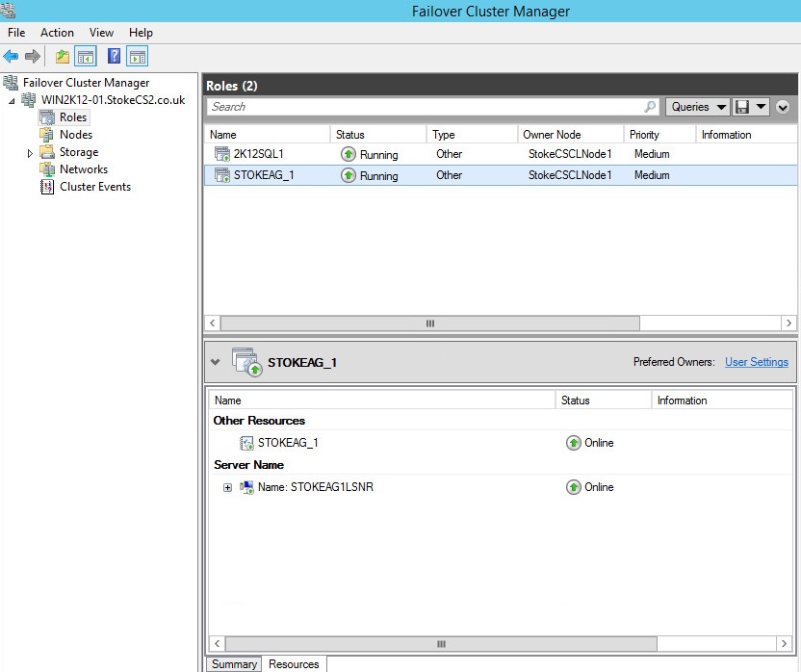This screenshot has width=801, height=672.
Task: Expand the STOKEAG1LSNR server name resource
Action: point(228,487)
